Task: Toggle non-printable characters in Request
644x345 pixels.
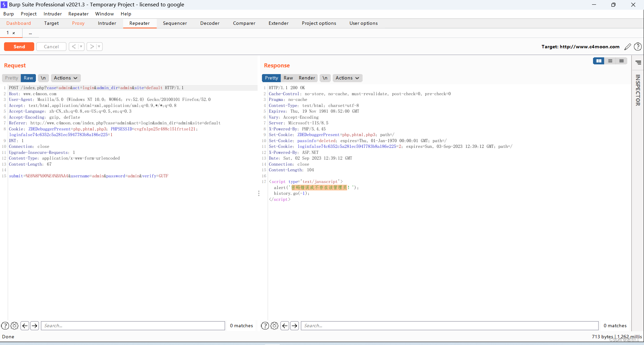Action: (x=43, y=78)
